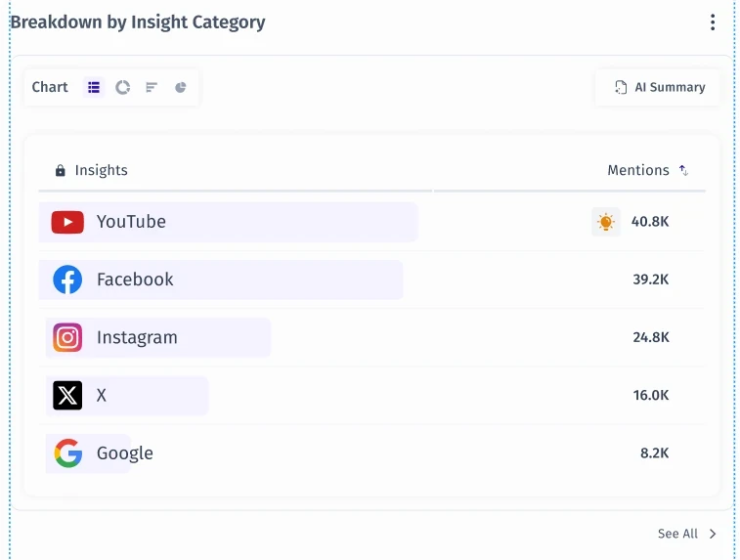The image size is (740, 560).
Task: Click the 16.0K mentions value
Action: tap(651, 396)
